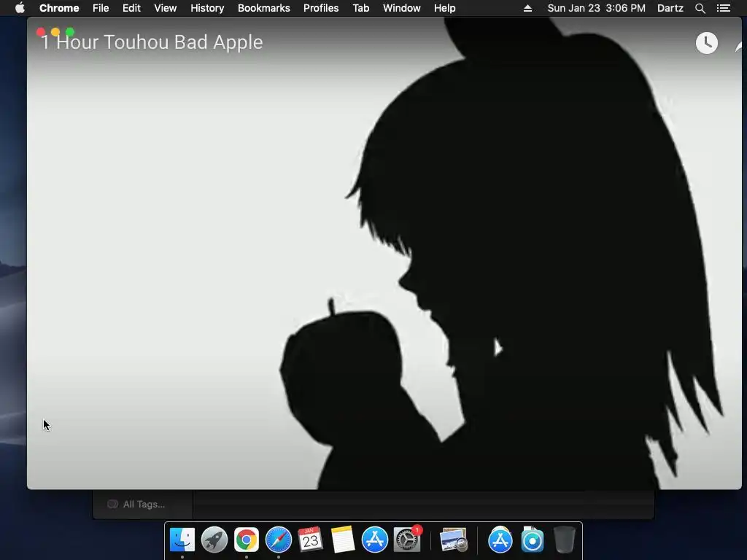Open Calendar icon showing 23
Viewport: 747px width, 560px height.
pyautogui.click(x=310, y=540)
